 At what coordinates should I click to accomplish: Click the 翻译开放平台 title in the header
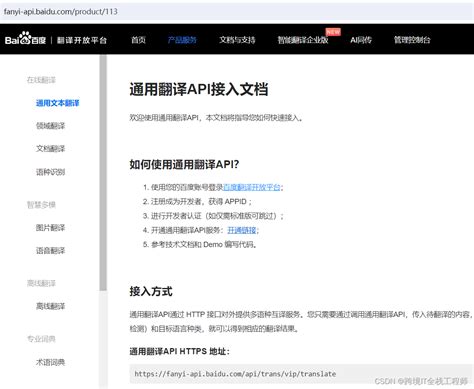point(82,40)
